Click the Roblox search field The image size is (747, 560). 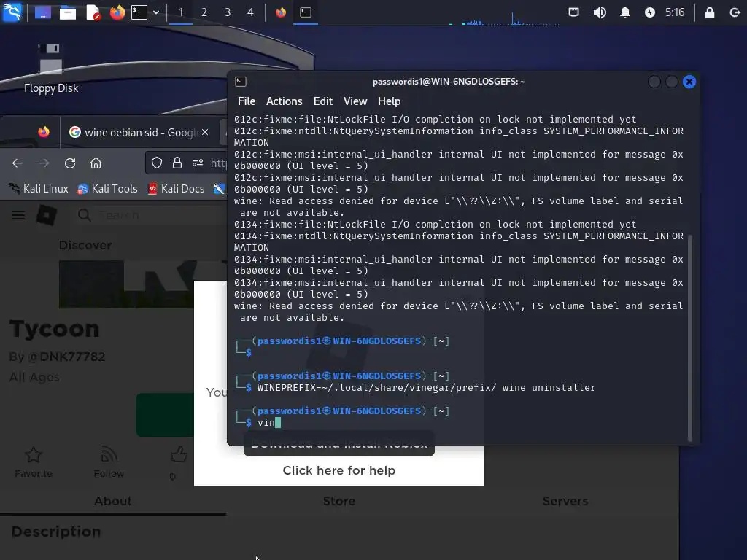[x=152, y=215]
